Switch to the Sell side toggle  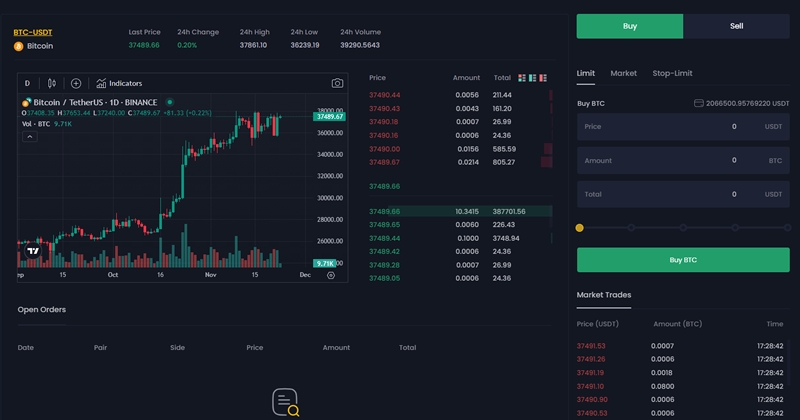tap(736, 26)
